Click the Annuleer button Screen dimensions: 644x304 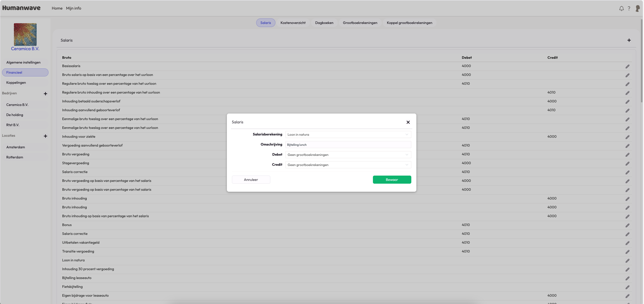point(251,180)
